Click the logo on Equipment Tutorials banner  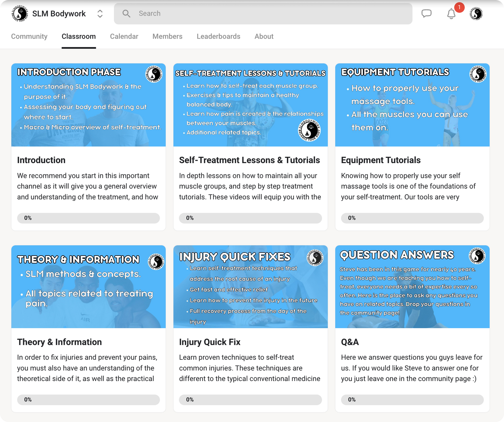[478, 74]
